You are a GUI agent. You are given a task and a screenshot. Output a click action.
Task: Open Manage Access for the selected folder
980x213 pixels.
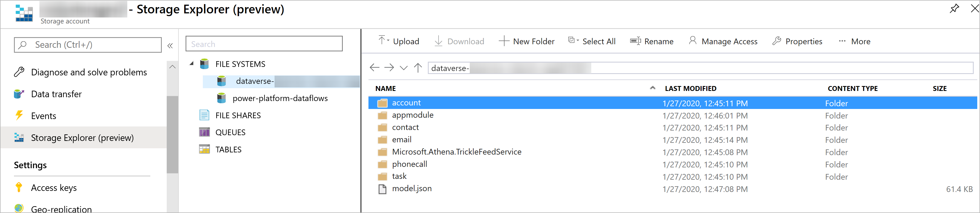(723, 41)
